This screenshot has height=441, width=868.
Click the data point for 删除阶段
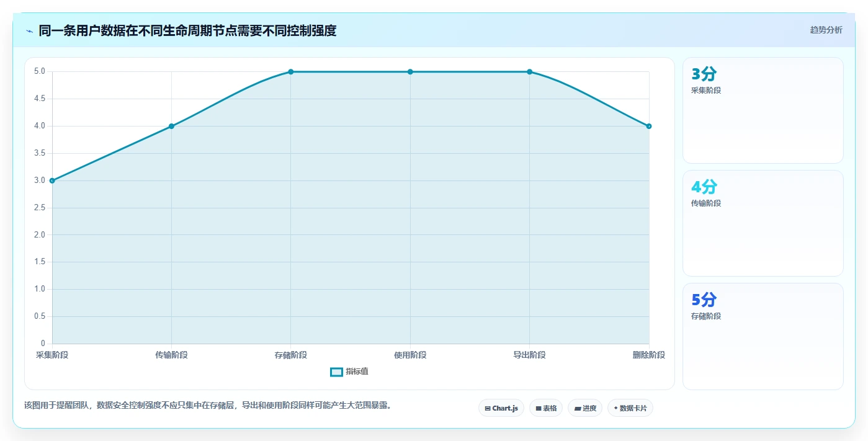point(649,126)
